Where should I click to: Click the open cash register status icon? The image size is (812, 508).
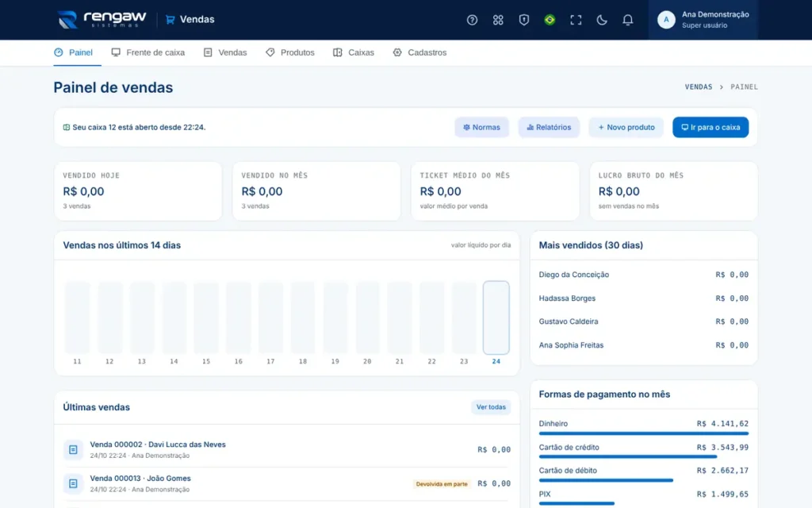tap(67, 127)
